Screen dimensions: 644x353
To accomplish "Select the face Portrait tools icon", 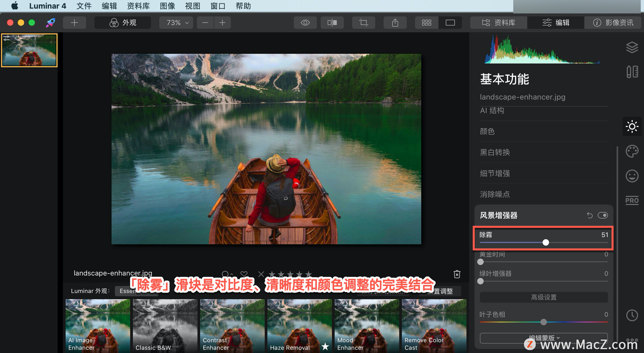I will point(632,176).
